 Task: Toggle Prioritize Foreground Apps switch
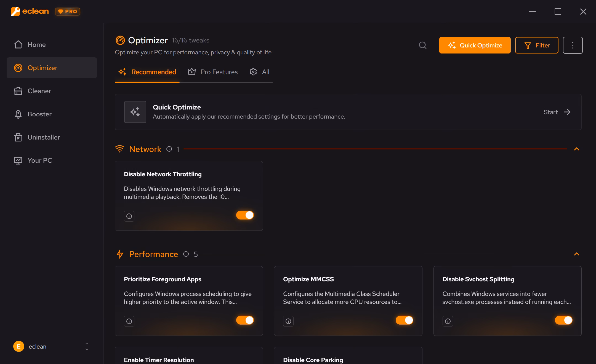pyautogui.click(x=245, y=320)
